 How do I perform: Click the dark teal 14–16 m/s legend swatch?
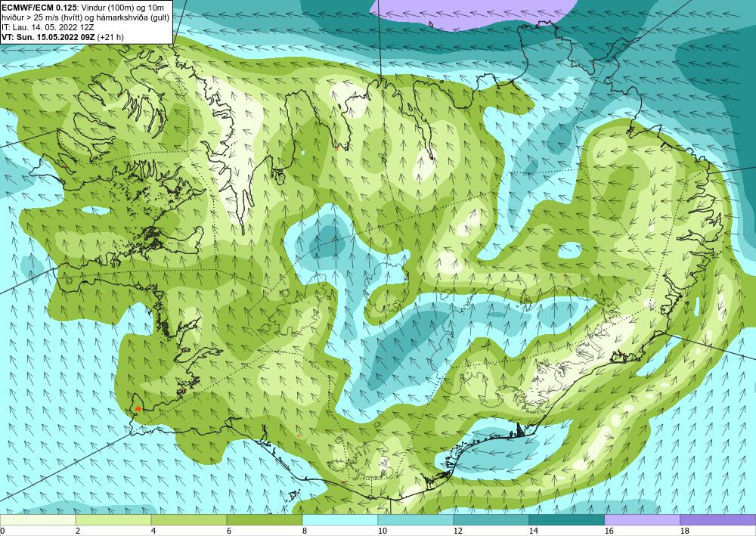point(567,520)
